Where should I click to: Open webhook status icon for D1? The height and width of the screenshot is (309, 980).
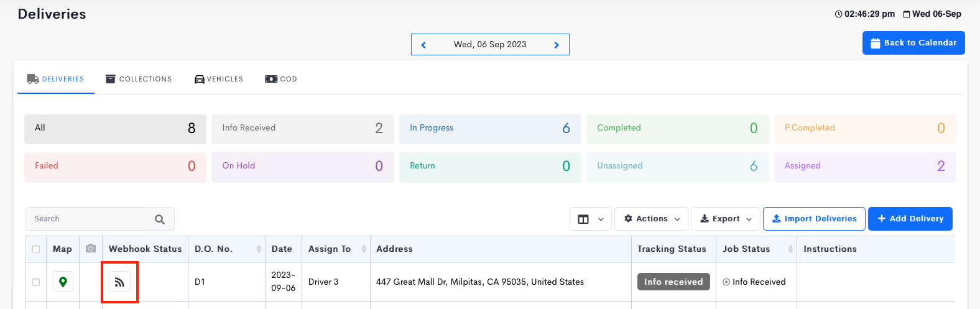tap(119, 282)
